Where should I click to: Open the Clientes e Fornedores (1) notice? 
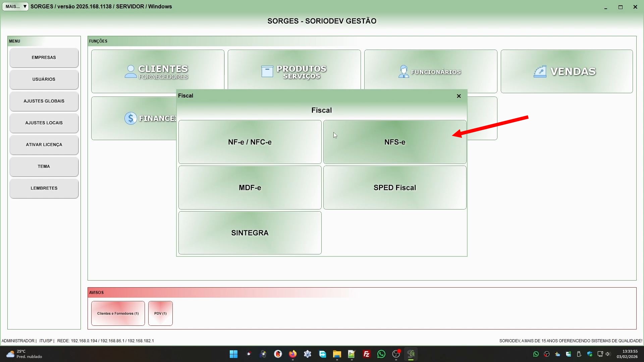pyautogui.click(x=118, y=313)
